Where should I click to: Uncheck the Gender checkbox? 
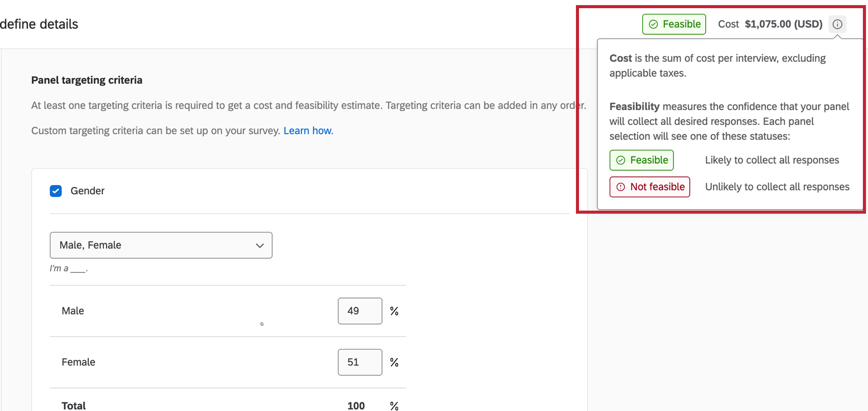coord(56,191)
